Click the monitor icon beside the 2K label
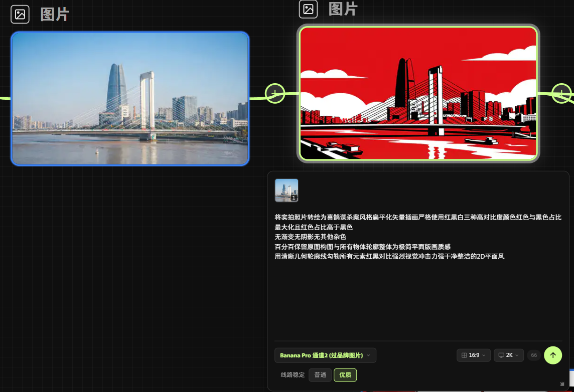574x392 pixels. pos(501,355)
